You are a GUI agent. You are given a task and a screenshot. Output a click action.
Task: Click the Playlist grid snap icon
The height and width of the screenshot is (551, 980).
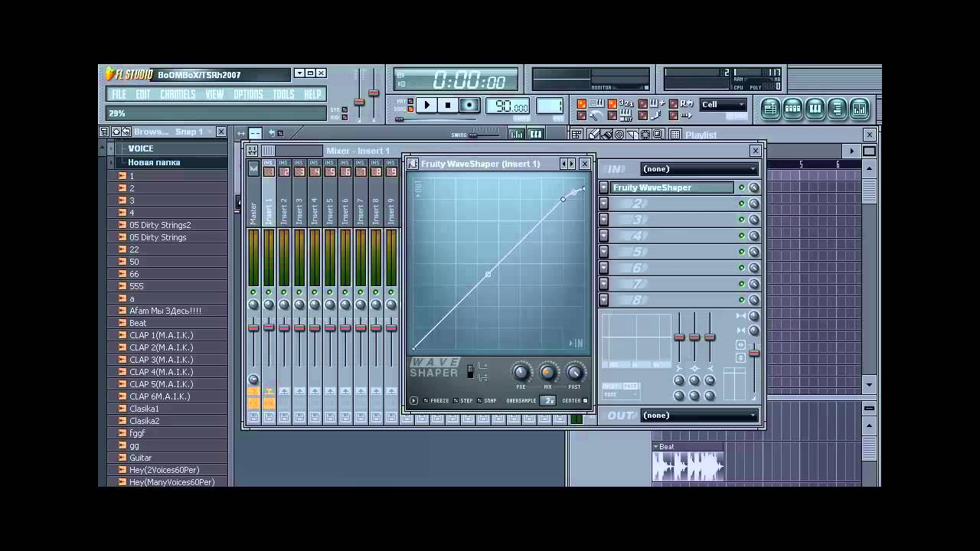[x=675, y=135]
